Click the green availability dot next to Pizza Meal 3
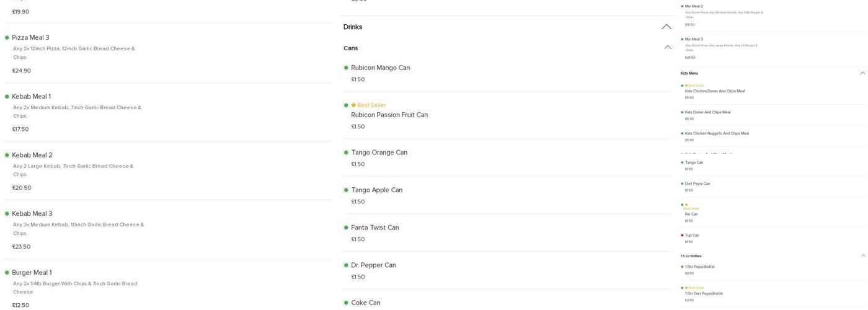Viewport: 868px width, 310px height. [7, 38]
